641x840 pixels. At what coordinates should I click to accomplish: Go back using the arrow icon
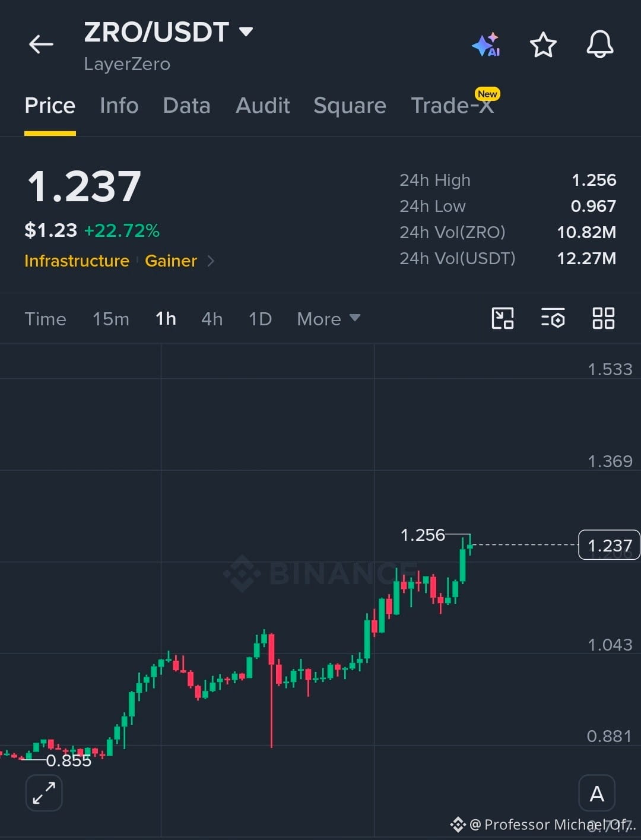click(41, 44)
